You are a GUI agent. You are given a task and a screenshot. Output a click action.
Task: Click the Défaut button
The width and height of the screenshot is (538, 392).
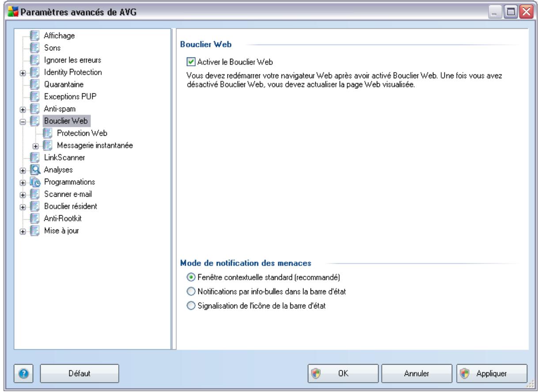[x=80, y=373]
